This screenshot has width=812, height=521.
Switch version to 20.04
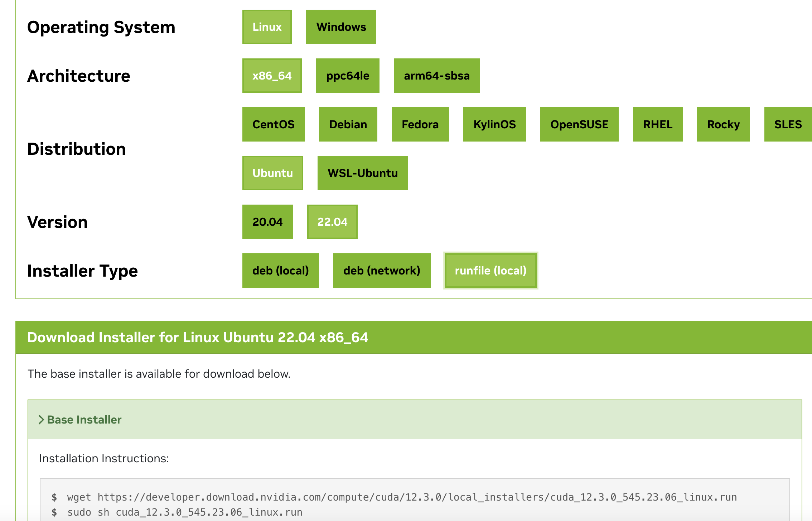coord(267,222)
